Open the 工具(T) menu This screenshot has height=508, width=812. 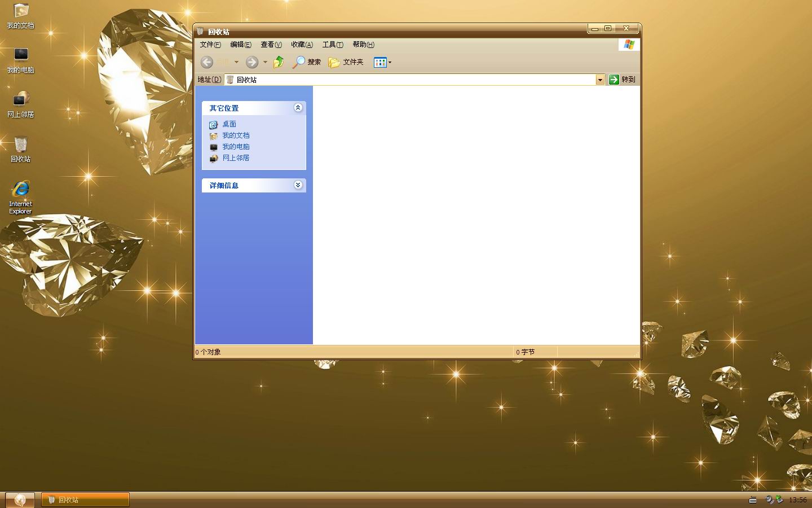[333, 45]
